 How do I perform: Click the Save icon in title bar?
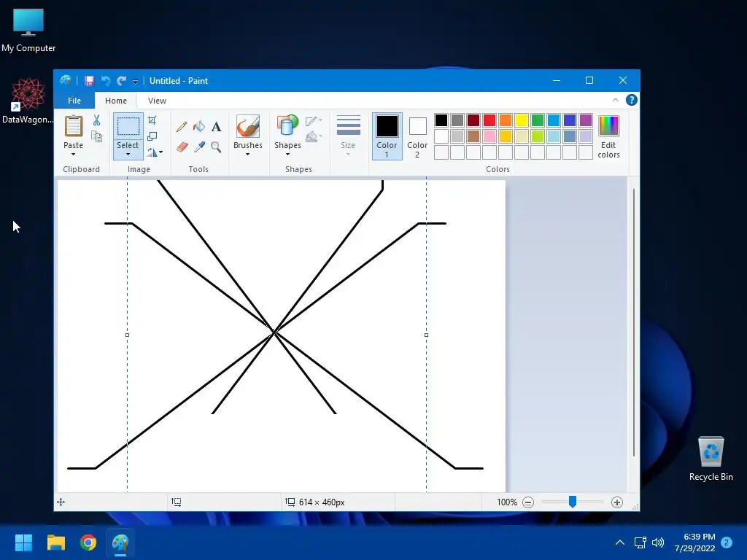(89, 80)
